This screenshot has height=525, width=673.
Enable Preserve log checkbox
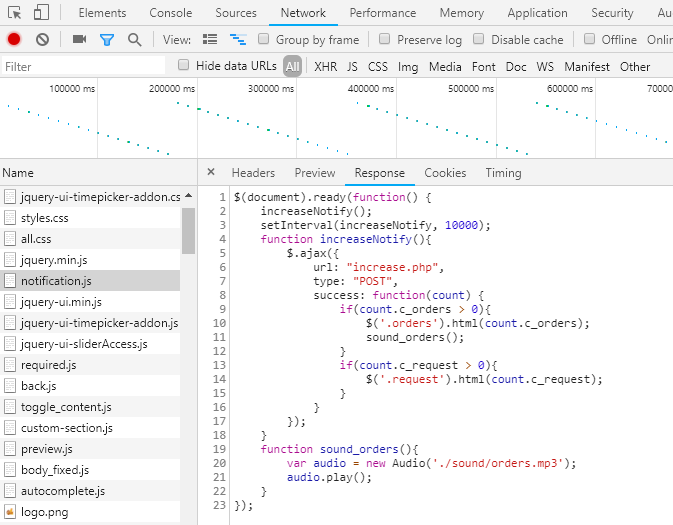(x=385, y=39)
